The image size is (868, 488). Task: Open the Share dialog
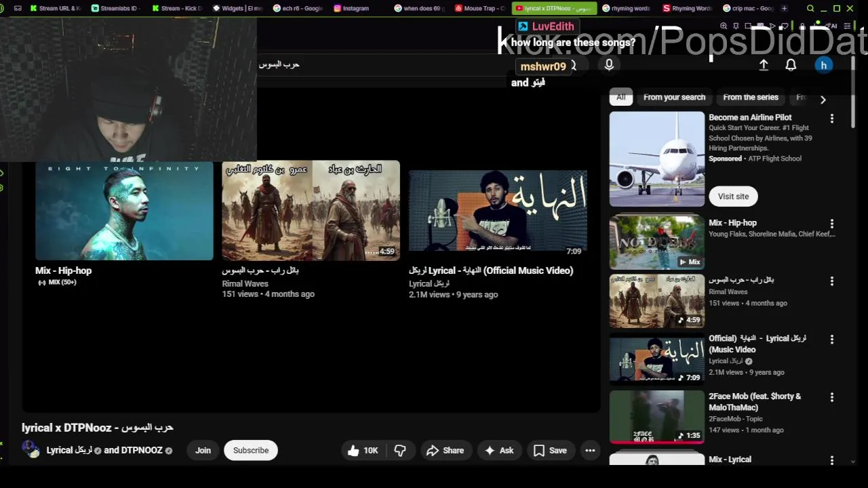tap(445, 450)
